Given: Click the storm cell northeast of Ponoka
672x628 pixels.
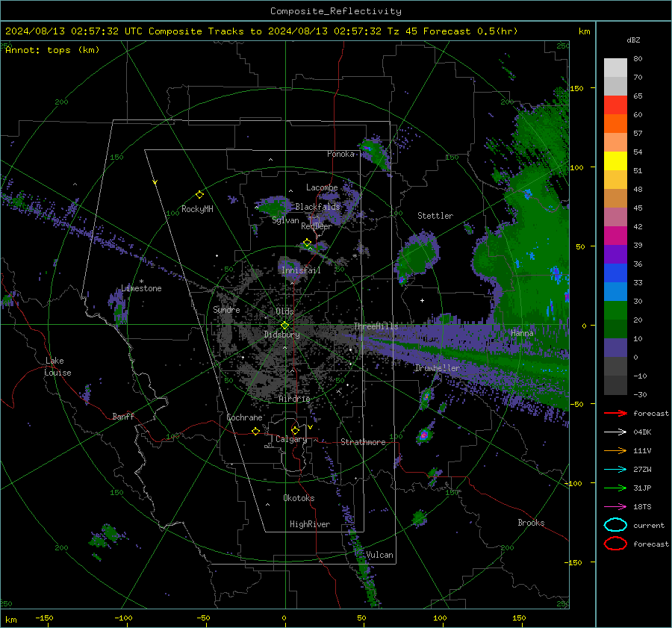Looking at the screenshot, I should click(374, 152).
